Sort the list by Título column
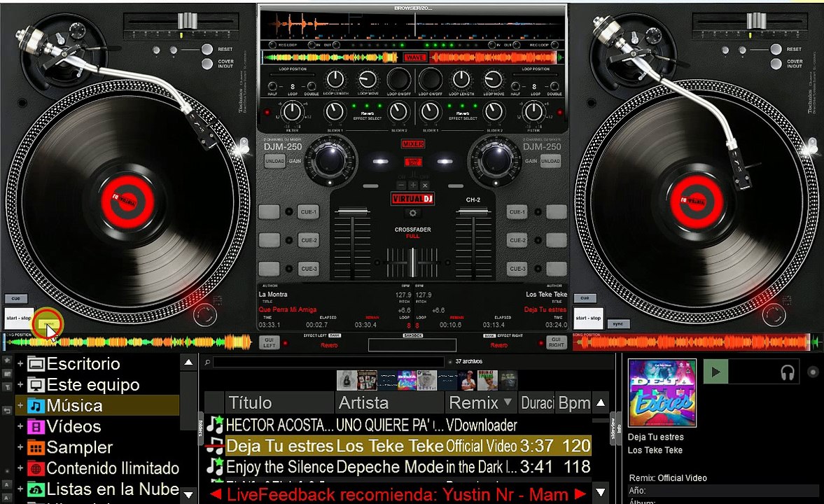Screen dimensions: 824x504 (279, 403)
